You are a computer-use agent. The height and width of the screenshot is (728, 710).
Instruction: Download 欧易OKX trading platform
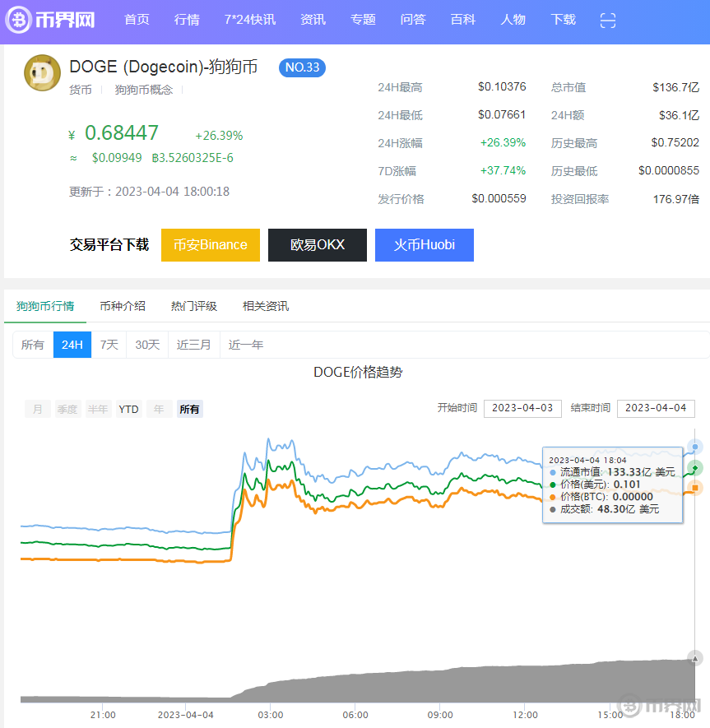318,244
